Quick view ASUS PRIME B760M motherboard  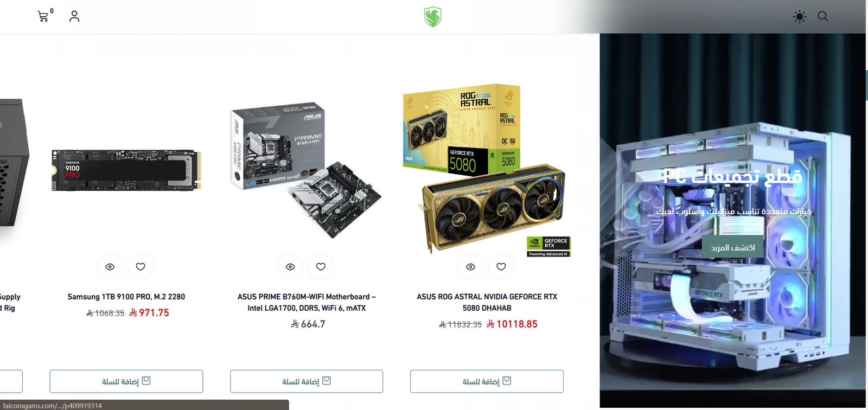290,267
